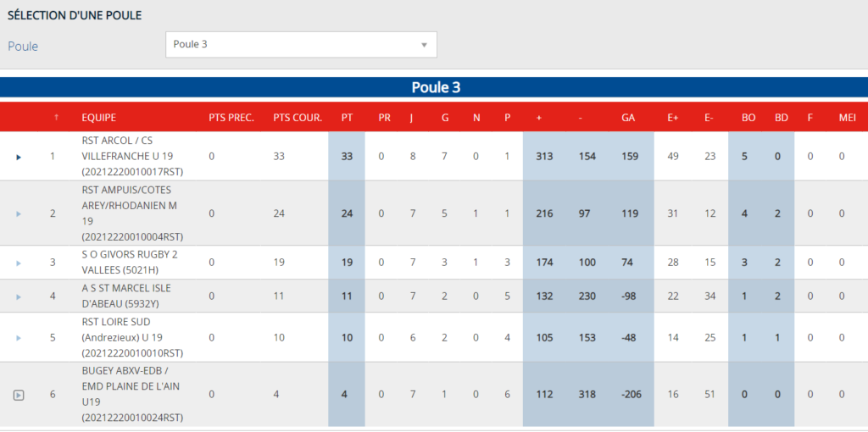Click the PTS PREC. column header
Viewport: 868px width, 432px height.
click(231, 118)
